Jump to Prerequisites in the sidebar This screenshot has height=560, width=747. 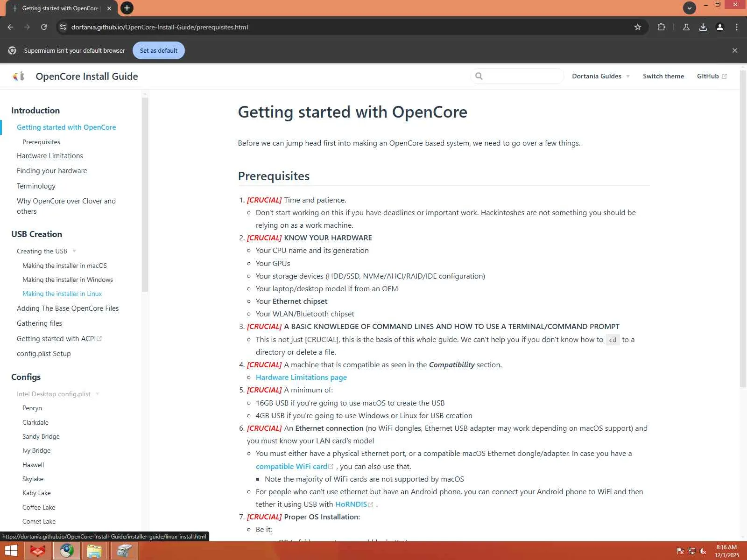pyautogui.click(x=41, y=142)
